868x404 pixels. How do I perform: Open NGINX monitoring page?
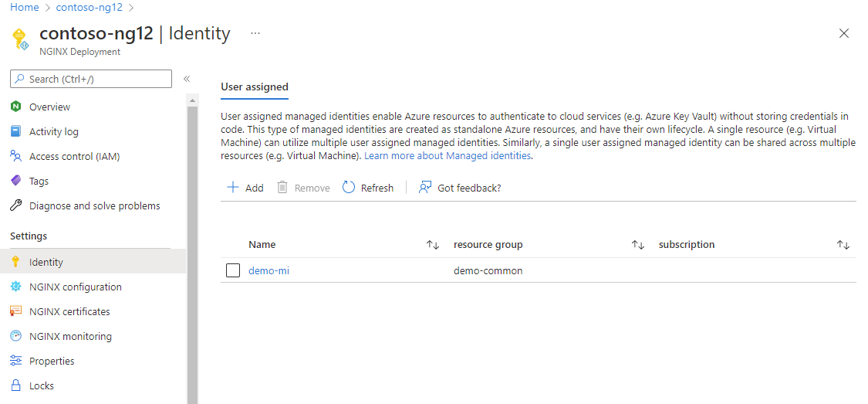pos(70,336)
